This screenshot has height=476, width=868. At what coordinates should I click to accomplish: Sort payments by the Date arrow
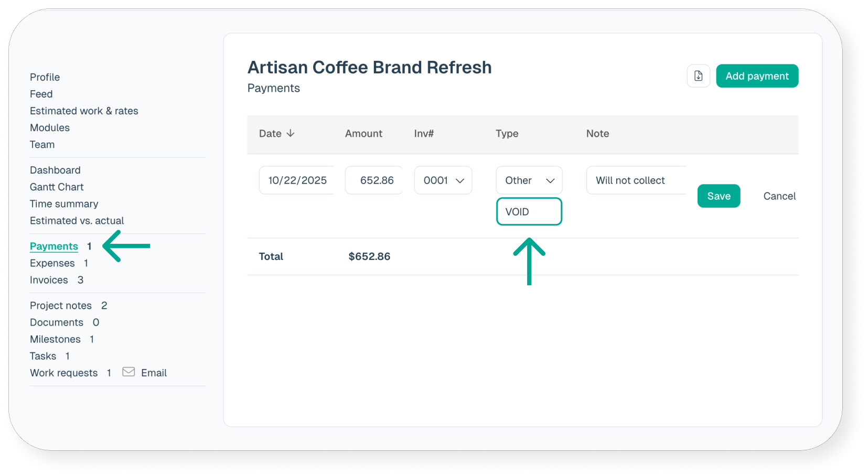[x=291, y=134]
